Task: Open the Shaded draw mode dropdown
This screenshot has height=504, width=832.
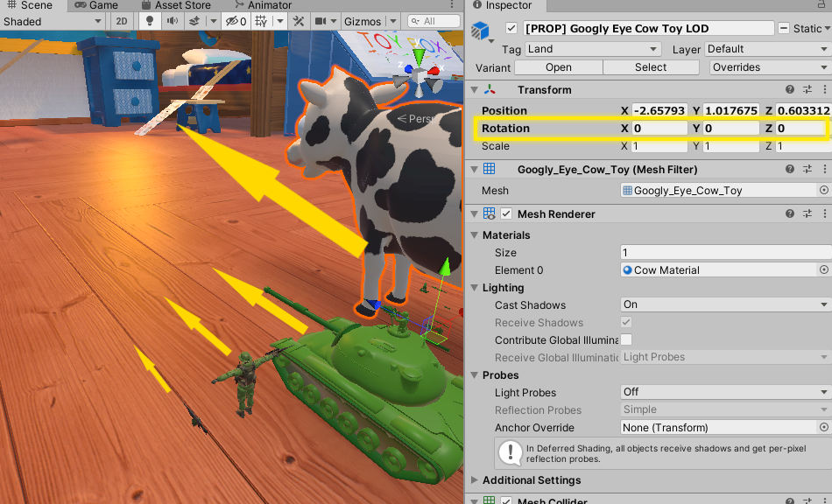Action: pyautogui.click(x=52, y=22)
